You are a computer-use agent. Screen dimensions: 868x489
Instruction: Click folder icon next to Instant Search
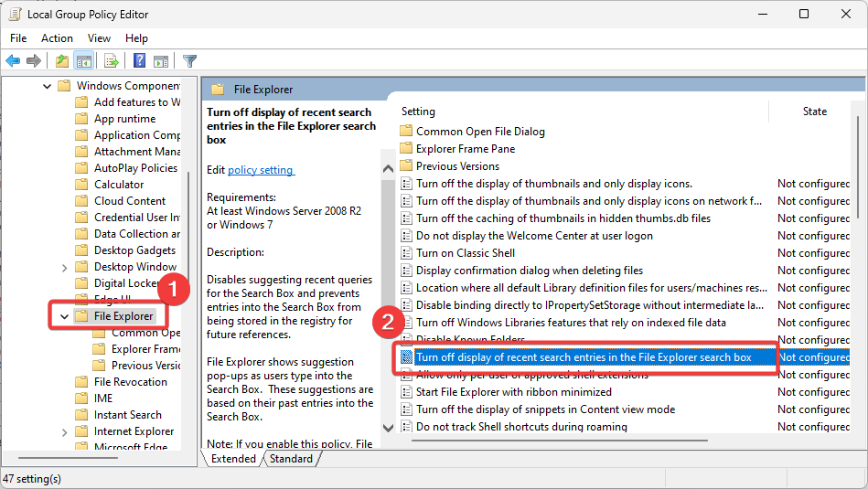pyautogui.click(x=81, y=415)
